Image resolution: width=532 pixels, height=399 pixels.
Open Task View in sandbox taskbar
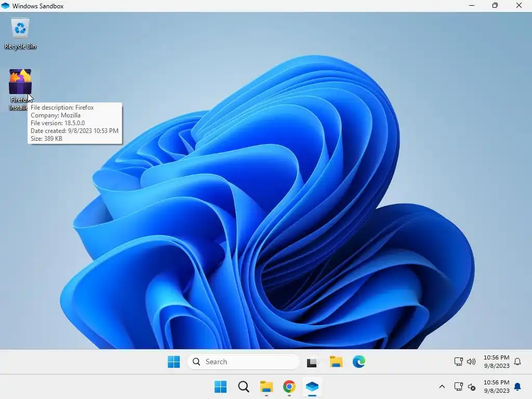point(312,362)
